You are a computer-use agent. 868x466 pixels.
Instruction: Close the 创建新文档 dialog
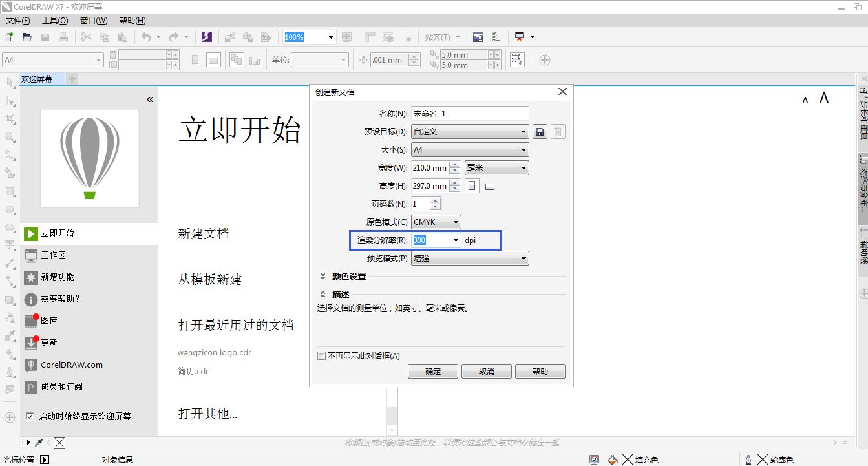(562, 92)
